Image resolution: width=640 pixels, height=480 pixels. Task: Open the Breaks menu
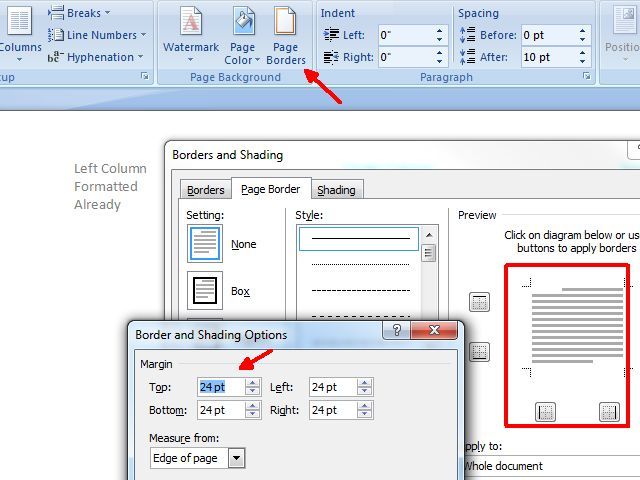pyautogui.click(x=79, y=13)
